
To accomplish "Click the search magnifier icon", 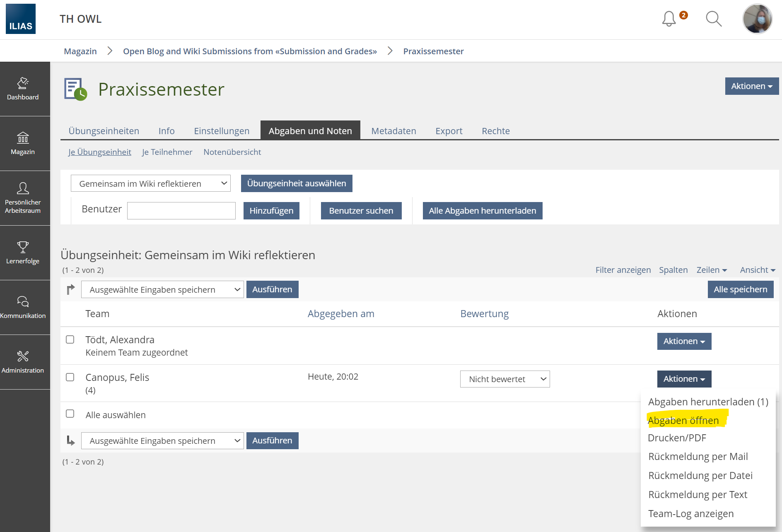I will 713,19.
